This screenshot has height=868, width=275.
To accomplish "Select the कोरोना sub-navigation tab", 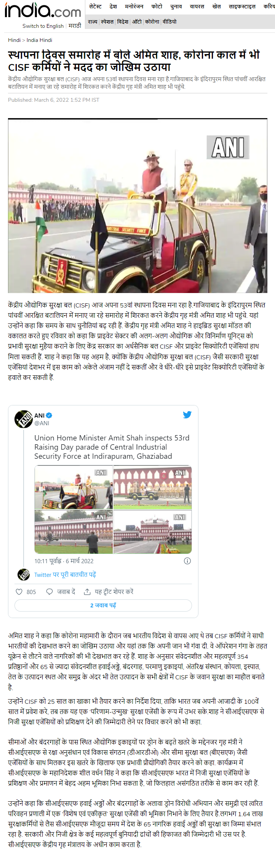I will [152, 22].
